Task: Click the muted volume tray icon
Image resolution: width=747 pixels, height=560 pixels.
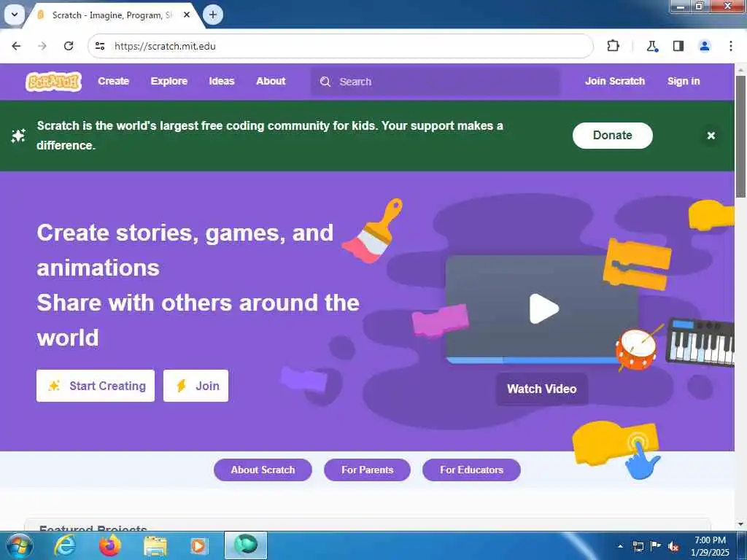Action: pyautogui.click(x=673, y=547)
